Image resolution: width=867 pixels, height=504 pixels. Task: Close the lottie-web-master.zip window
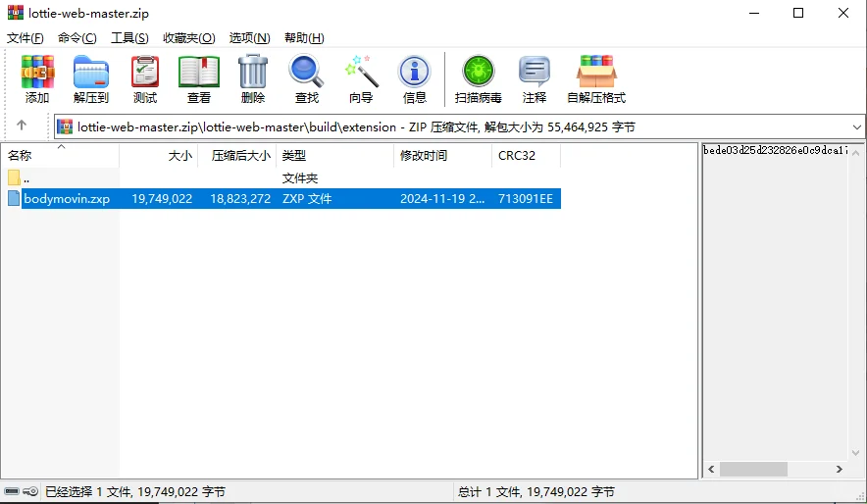point(843,13)
